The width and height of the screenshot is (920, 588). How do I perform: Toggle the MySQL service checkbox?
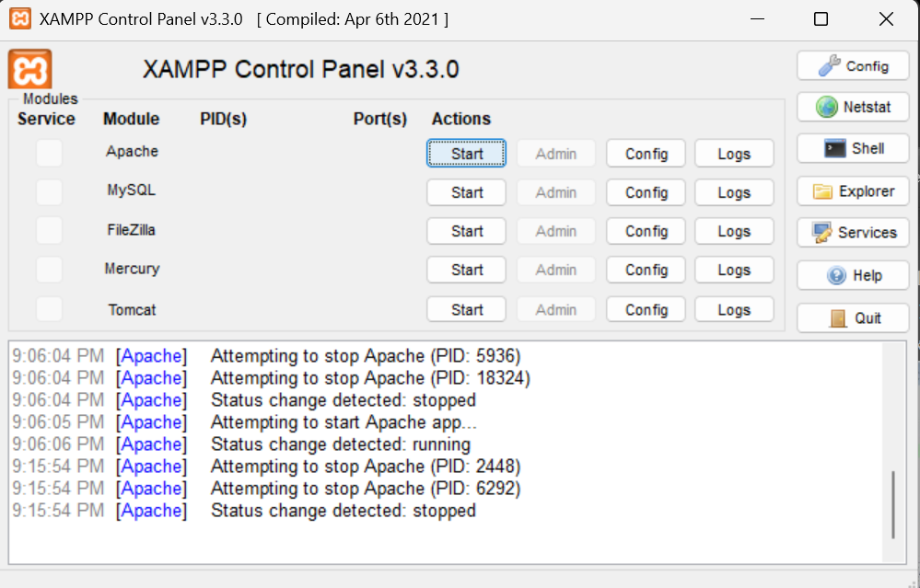tap(50, 191)
